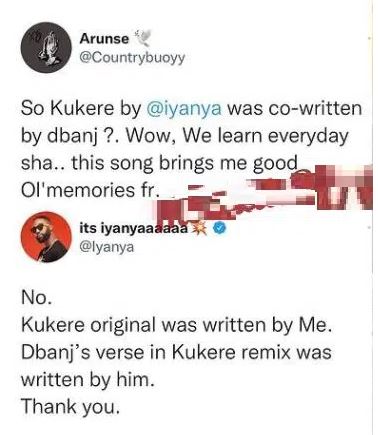Image resolution: width=378 pixels, height=435 pixels.
Task: Select the Arunse display name
Action: tap(104, 39)
